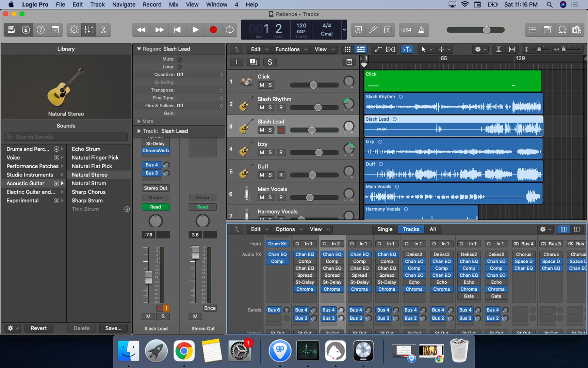Open the Mixer faders button

pyautogui.click(x=89, y=30)
